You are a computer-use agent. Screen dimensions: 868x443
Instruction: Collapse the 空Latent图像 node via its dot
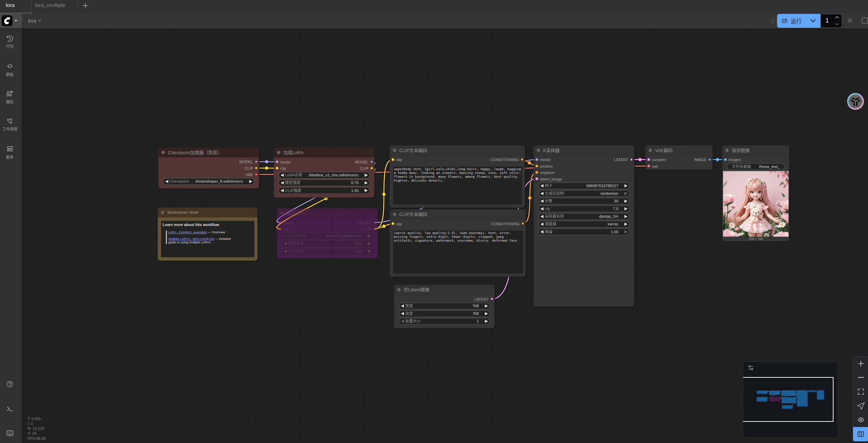pos(399,290)
